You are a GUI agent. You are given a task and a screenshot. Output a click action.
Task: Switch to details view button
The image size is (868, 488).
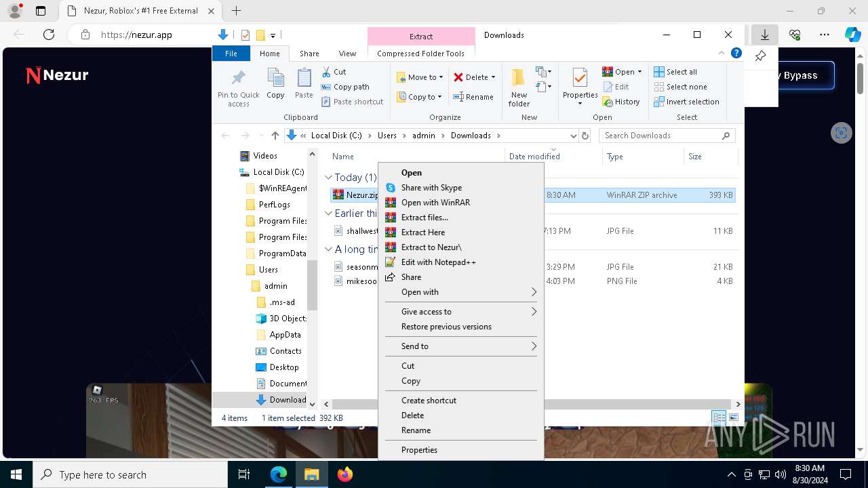(719, 418)
